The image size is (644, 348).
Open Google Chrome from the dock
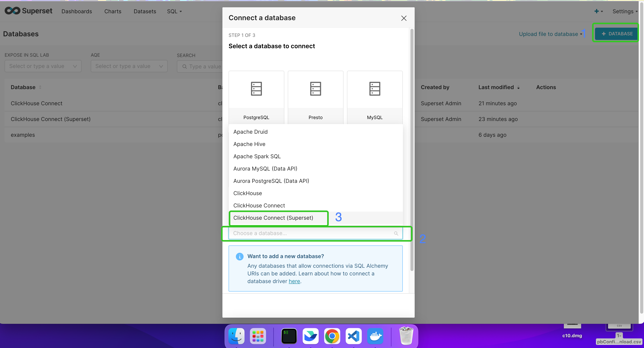tap(332, 336)
